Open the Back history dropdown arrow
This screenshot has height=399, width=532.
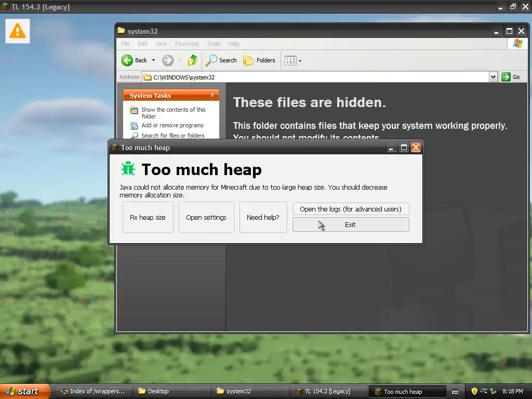[x=153, y=60]
